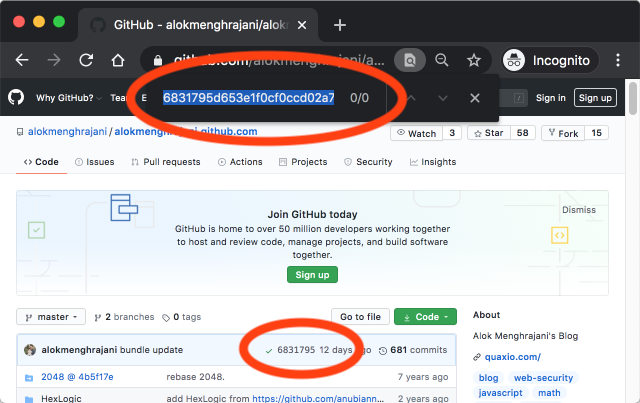Open commit hash 6831795
The width and height of the screenshot is (640, 403).
[296, 350]
